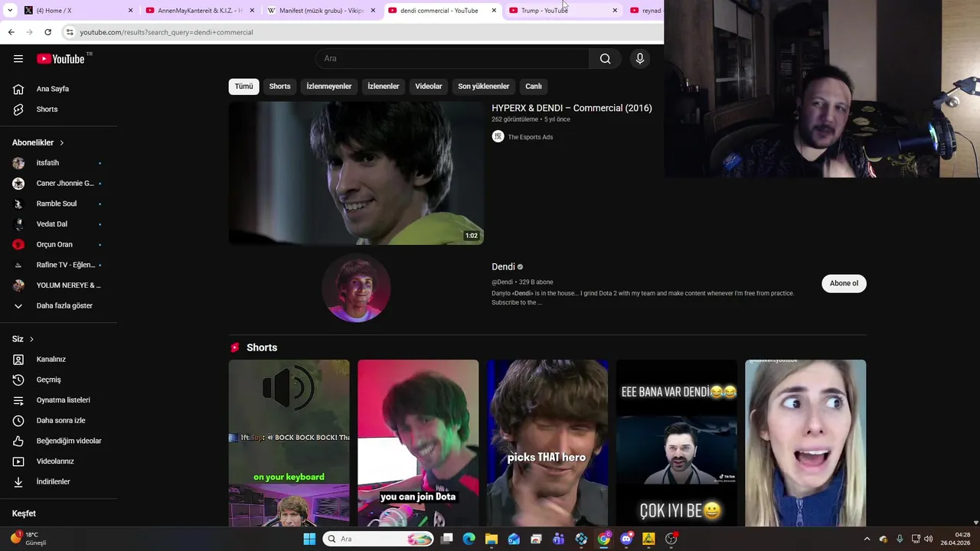Screen dimensions: 980x551
Task: Open HYPERX & DENDI Commercial title
Action: click(x=572, y=108)
